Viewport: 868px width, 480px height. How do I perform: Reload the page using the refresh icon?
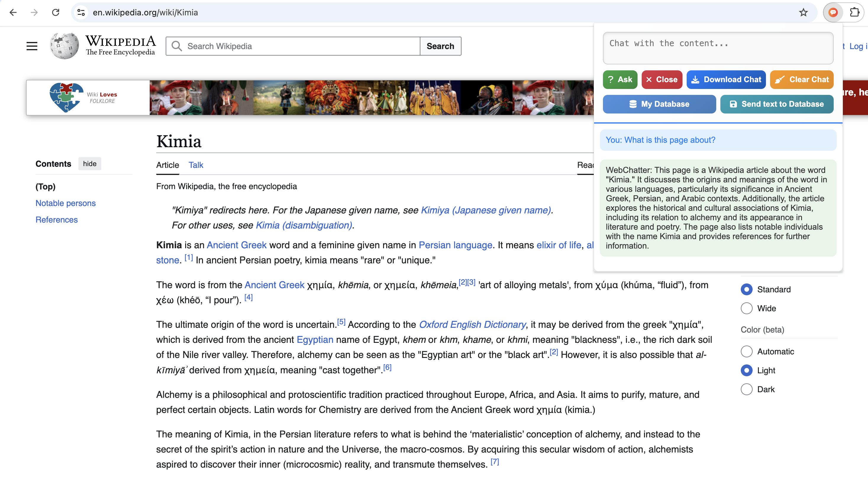coord(56,12)
